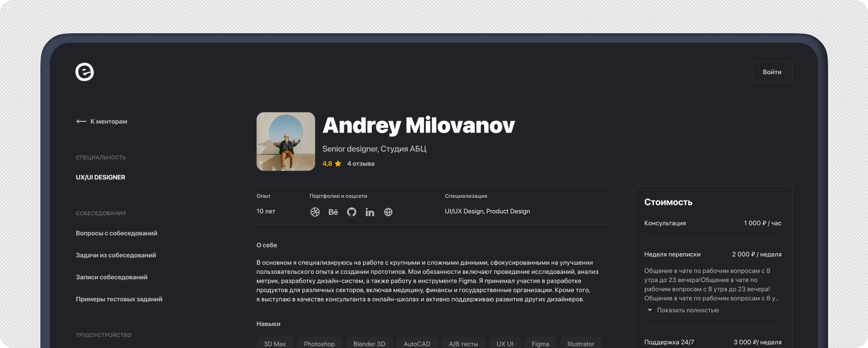This screenshot has width=868, height=348.
Task: Open "Задачи из собеседований" section
Action: 116,255
